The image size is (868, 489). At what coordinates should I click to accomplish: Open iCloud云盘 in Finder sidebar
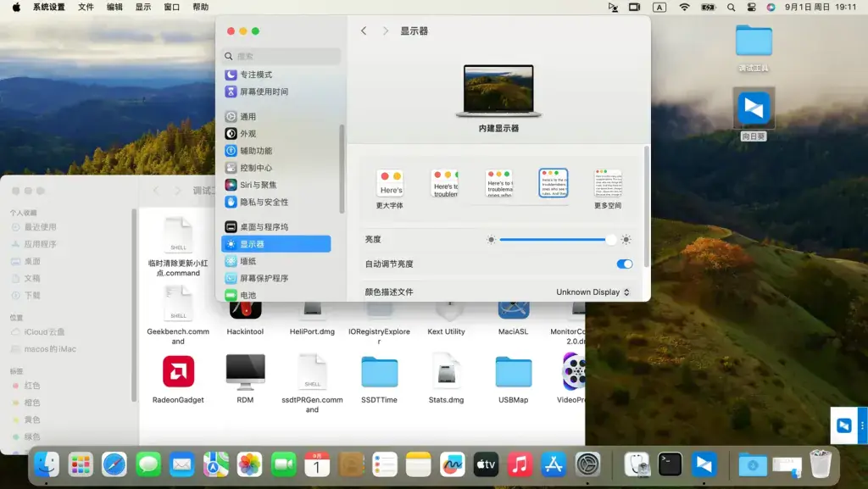click(38, 332)
